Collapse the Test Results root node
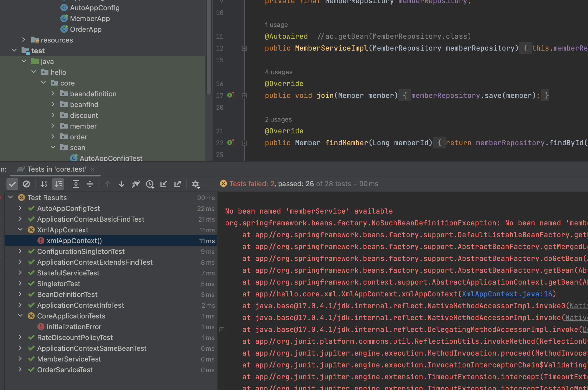 click(10, 197)
